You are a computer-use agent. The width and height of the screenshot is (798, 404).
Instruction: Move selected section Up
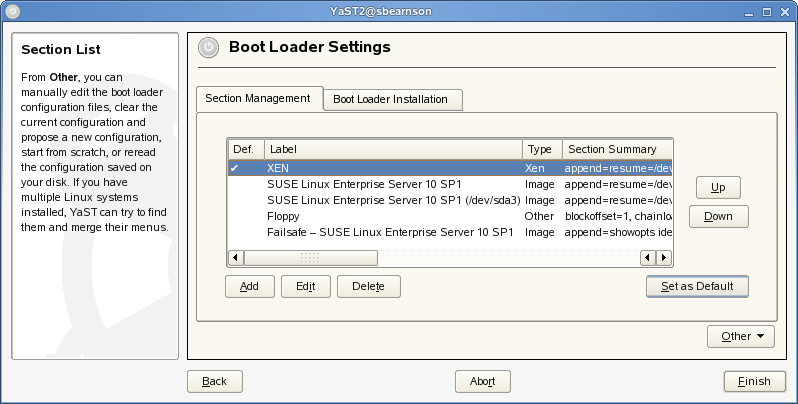coord(717,187)
